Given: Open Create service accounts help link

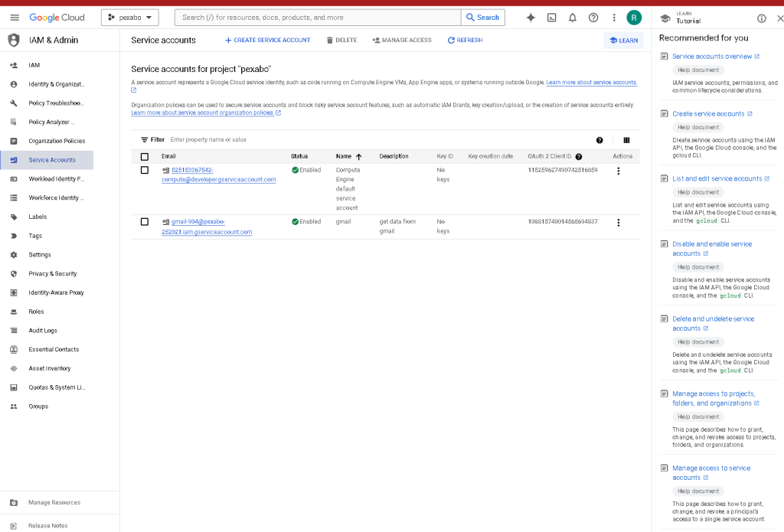Looking at the screenshot, I should pos(712,114).
